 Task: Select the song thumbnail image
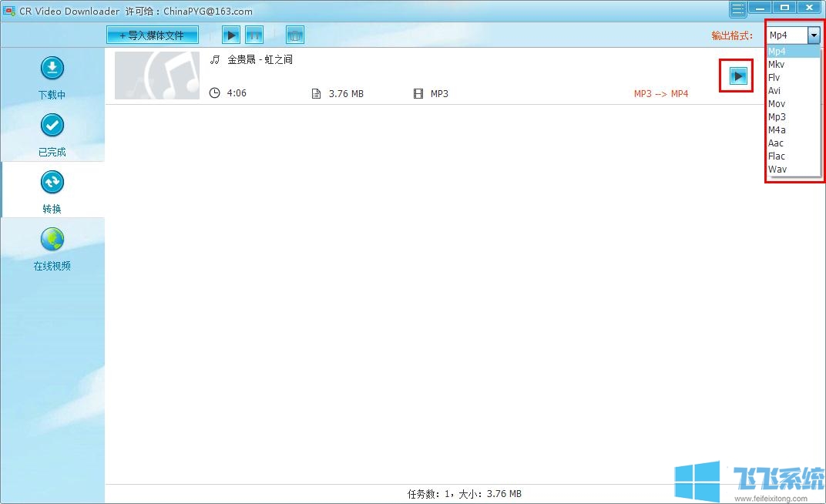pos(156,75)
